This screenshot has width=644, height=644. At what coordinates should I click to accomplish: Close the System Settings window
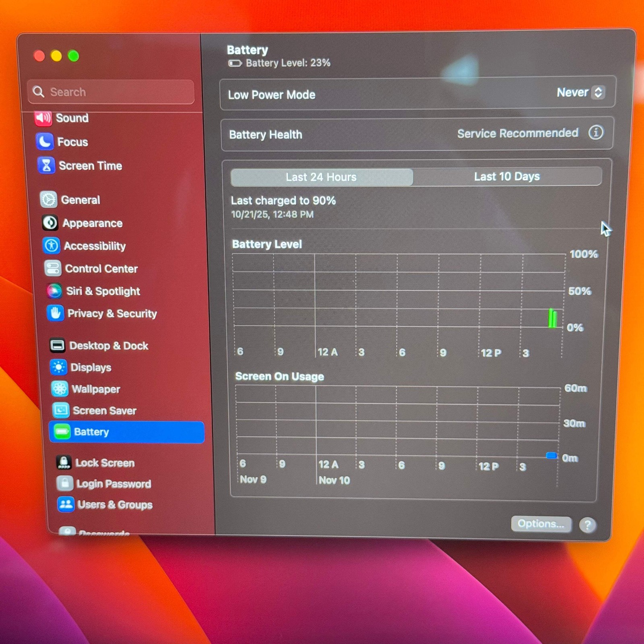click(x=39, y=56)
